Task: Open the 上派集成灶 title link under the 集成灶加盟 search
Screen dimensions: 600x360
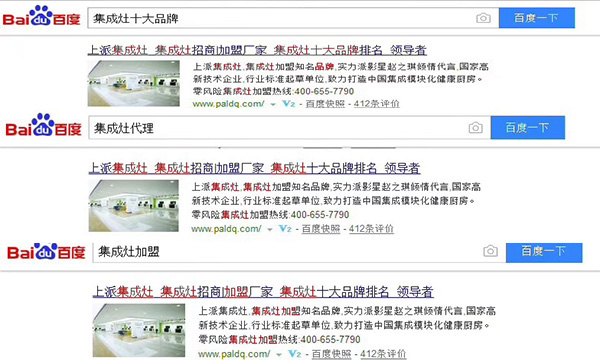Action: [263, 292]
